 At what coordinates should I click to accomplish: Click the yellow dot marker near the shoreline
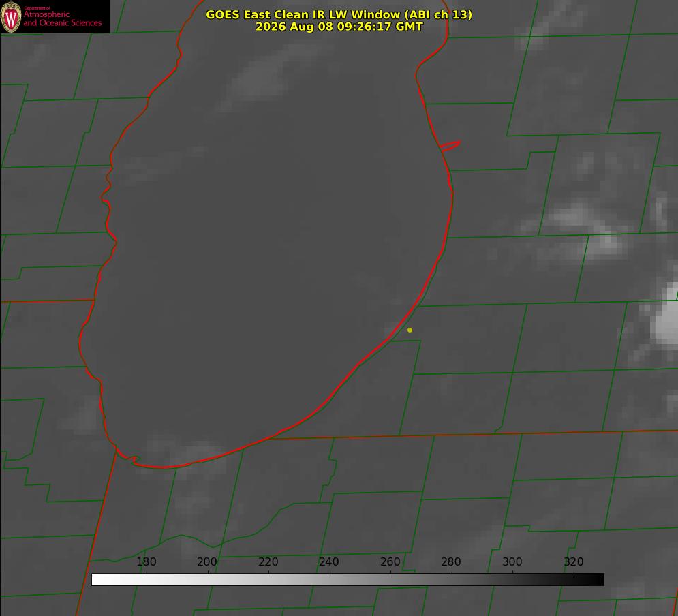pos(410,330)
